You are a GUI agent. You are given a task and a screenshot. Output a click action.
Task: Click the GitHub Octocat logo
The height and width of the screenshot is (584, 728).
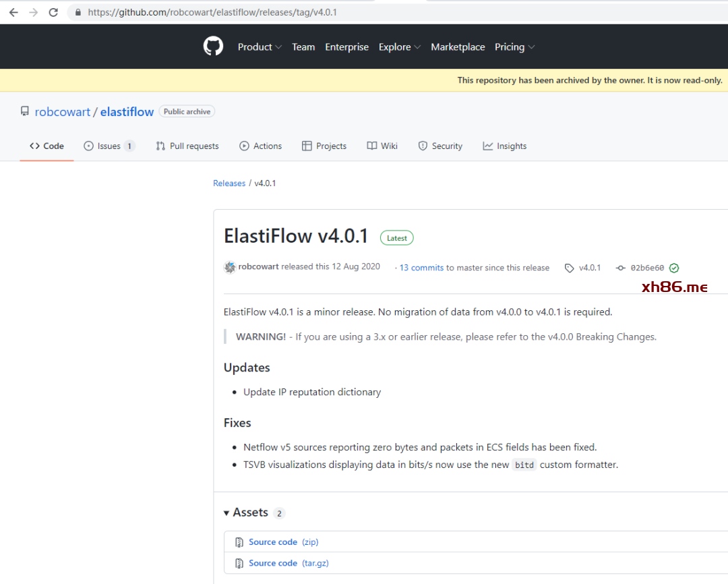(213, 47)
